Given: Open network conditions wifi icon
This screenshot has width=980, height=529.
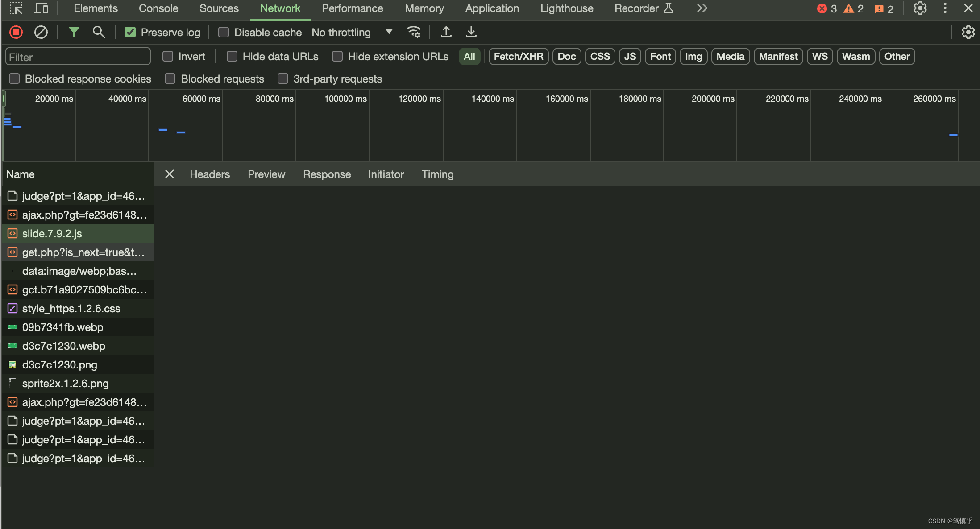Looking at the screenshot, I should [413, 32].
